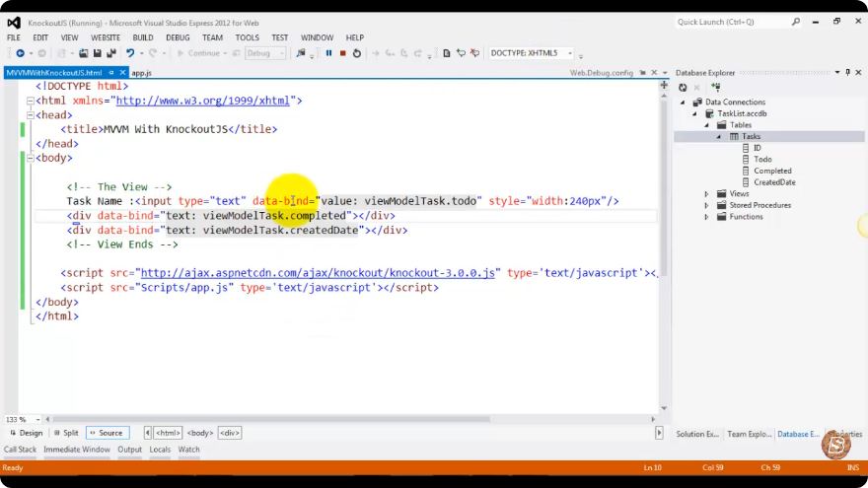Navigate backward using the blue arrow

[x=21, y=53]
